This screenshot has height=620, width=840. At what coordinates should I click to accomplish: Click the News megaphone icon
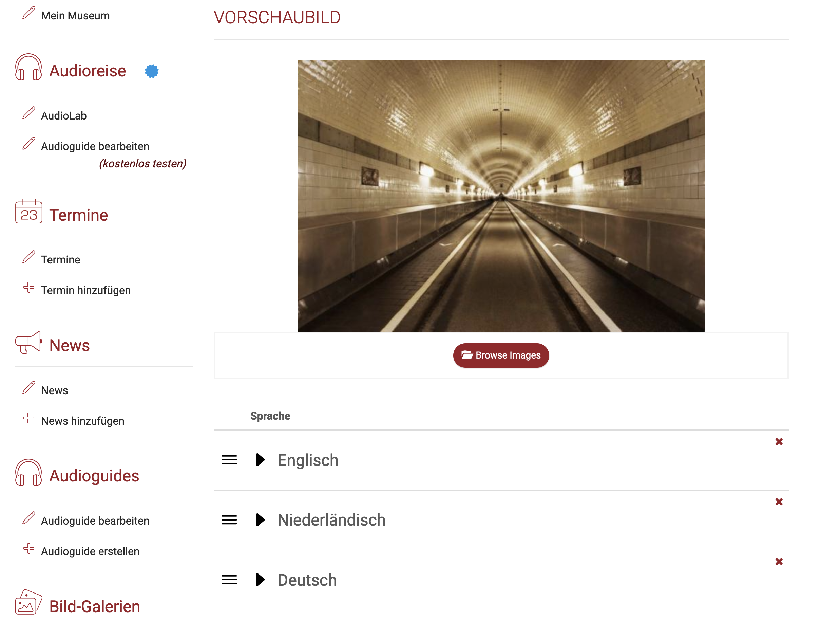tap(29, 343)
